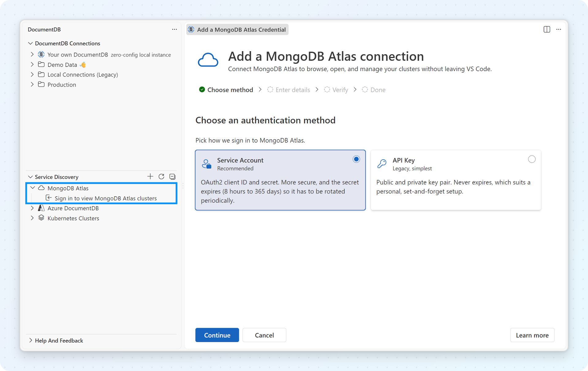Click the Kubernetes Clusters layers icon
The height and width of the screenshot is (371, 588).
41,218
